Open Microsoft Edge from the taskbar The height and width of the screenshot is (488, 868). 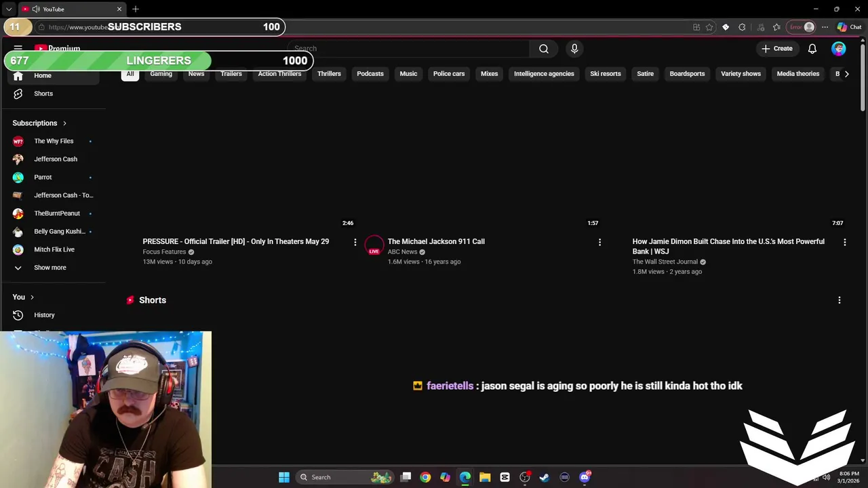(x=465, y=477)
